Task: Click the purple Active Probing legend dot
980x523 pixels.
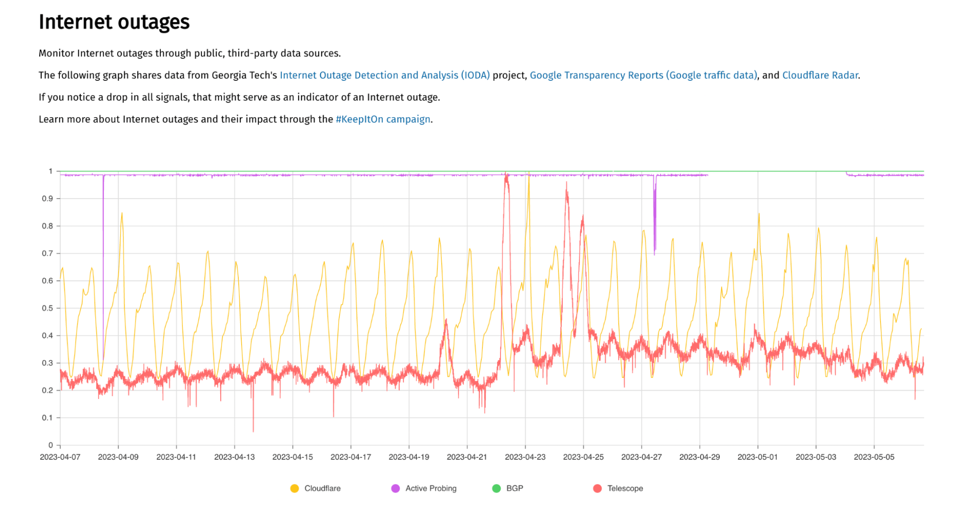Action: pos(395,488)
